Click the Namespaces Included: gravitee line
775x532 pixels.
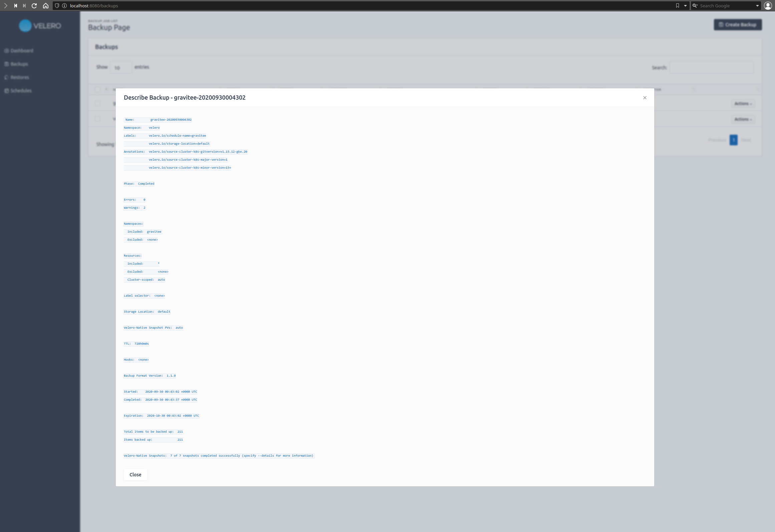point(143,232)
